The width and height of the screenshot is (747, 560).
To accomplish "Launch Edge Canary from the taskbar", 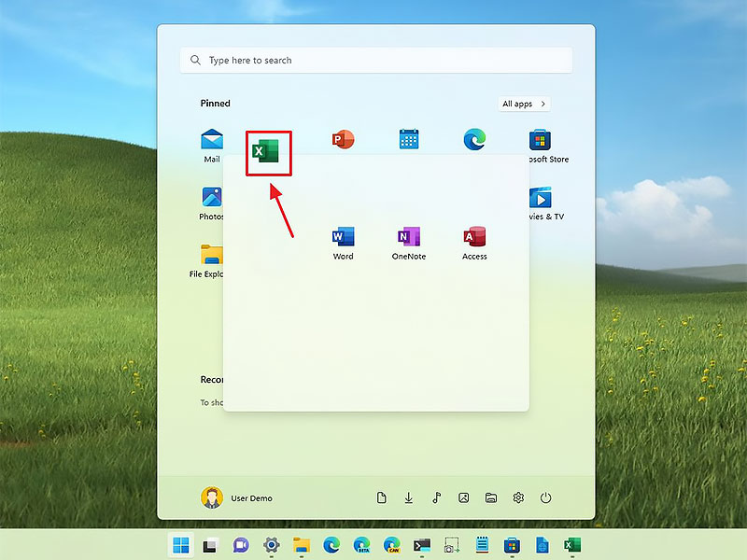I will pos(392,545).
